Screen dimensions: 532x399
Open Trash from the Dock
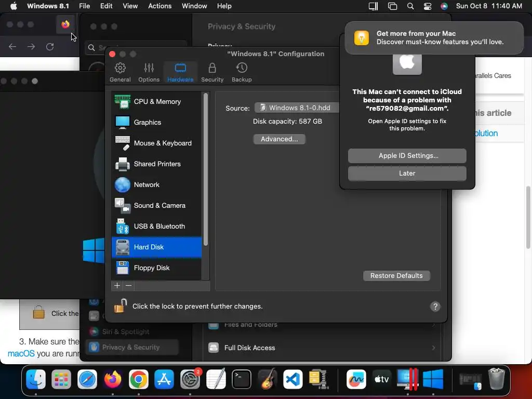[x=496, y=379]
